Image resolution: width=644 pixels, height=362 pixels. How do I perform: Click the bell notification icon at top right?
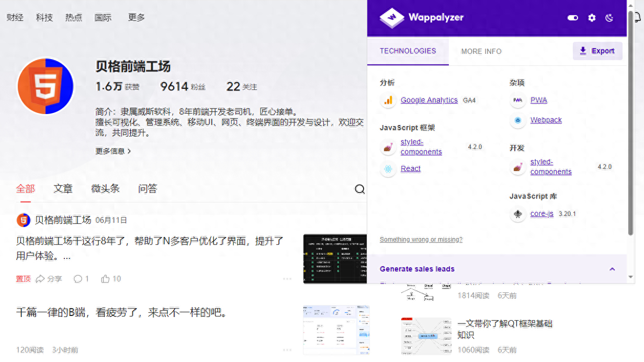(x=638, y=17)
